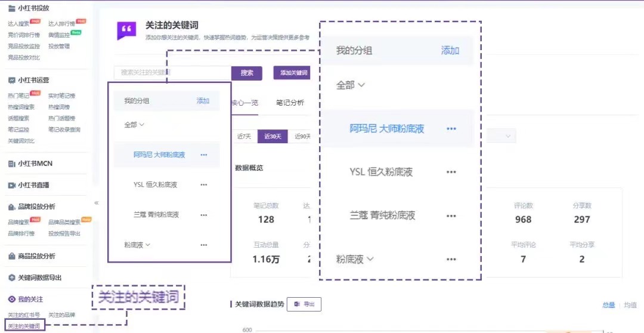644x333 pixels.
Task: Collapse the sidebar with the « arrow
Action: (97, 203)
